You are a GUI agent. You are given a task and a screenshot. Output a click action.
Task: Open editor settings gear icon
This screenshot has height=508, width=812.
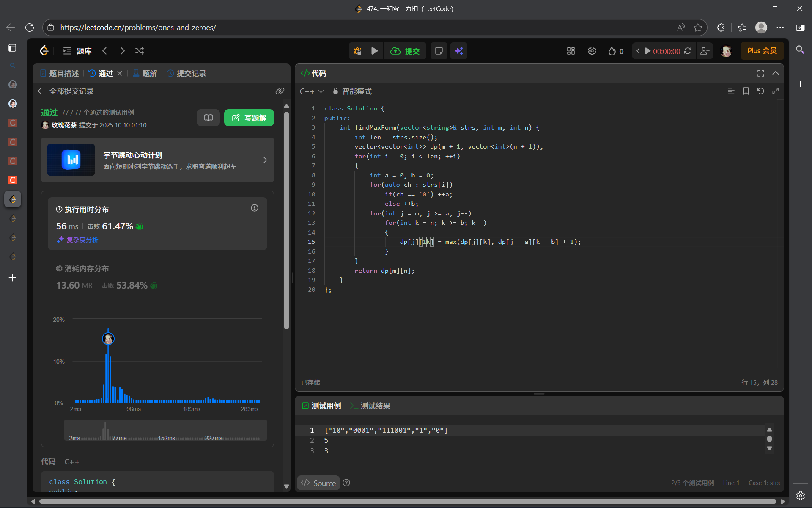[x=592, y=51]
